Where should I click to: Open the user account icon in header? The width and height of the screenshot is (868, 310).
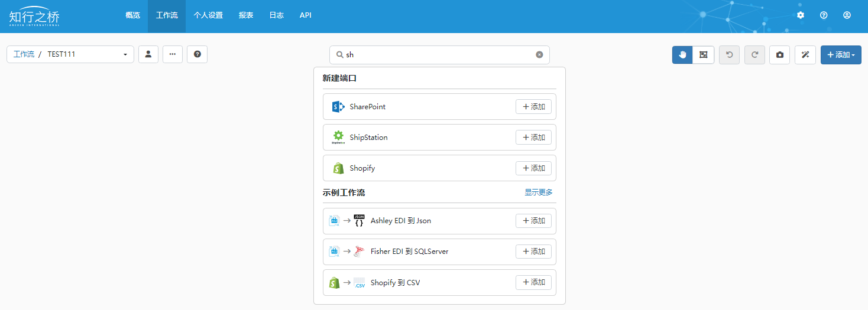(847, 15)
